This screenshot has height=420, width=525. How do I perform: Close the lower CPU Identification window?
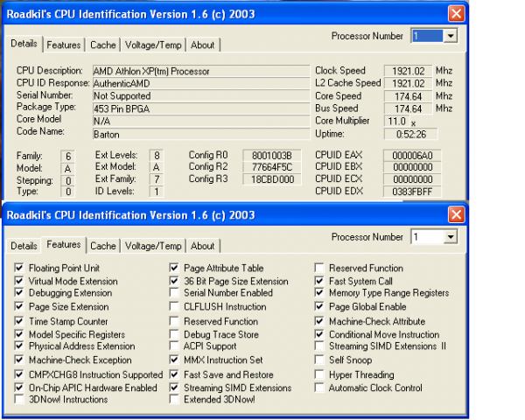tap(456, 214)
